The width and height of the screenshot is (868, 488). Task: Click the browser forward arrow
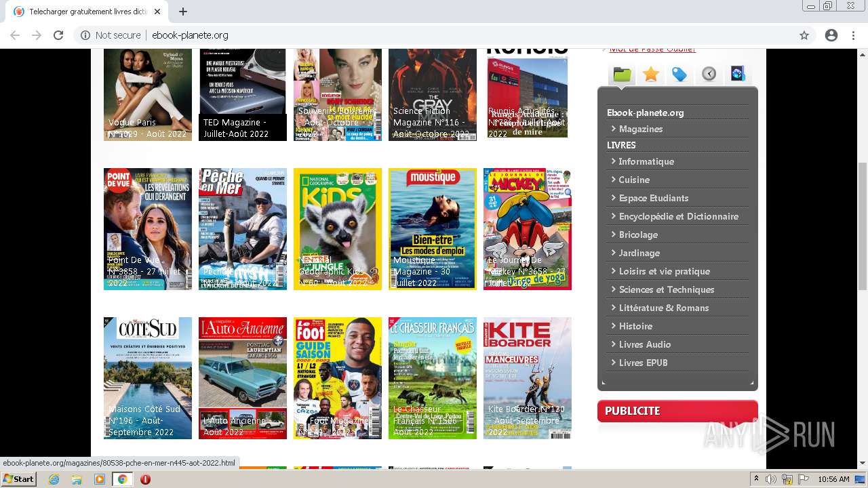click(x=37, y=35)
